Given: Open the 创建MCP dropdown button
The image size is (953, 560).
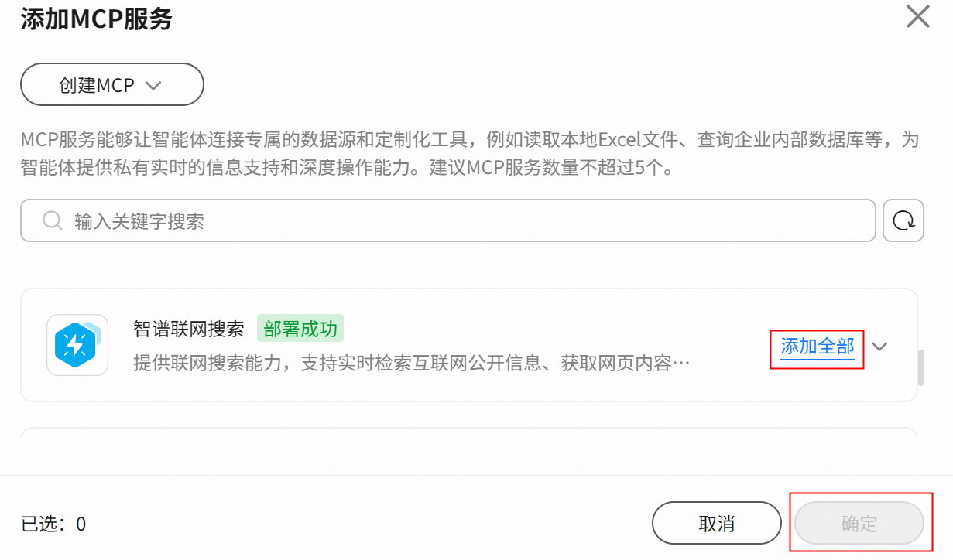Looking at the screenshot, I should (x=112, y=84).
